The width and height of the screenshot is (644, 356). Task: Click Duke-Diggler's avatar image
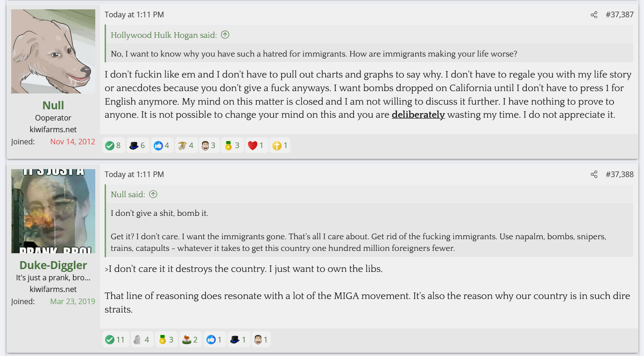53,211
